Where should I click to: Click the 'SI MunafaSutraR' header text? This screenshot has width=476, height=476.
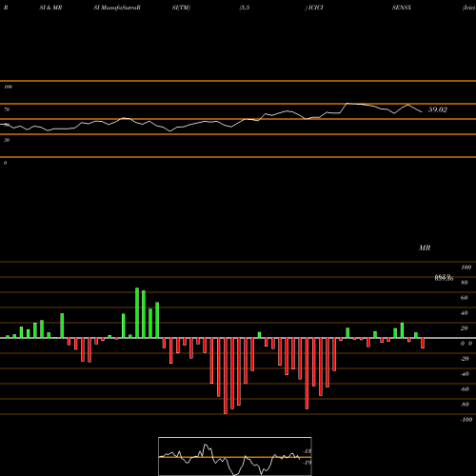[117, 8]
